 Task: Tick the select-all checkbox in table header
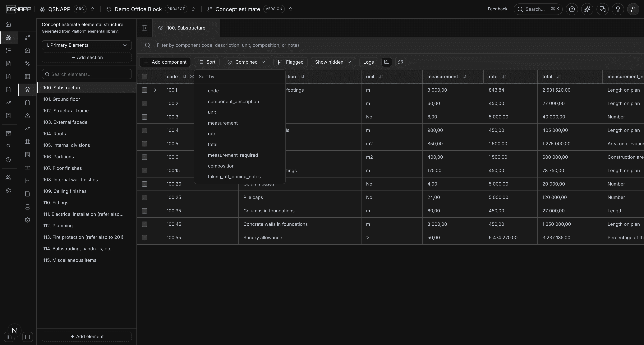pyautogui.click(x=145, y=77)
